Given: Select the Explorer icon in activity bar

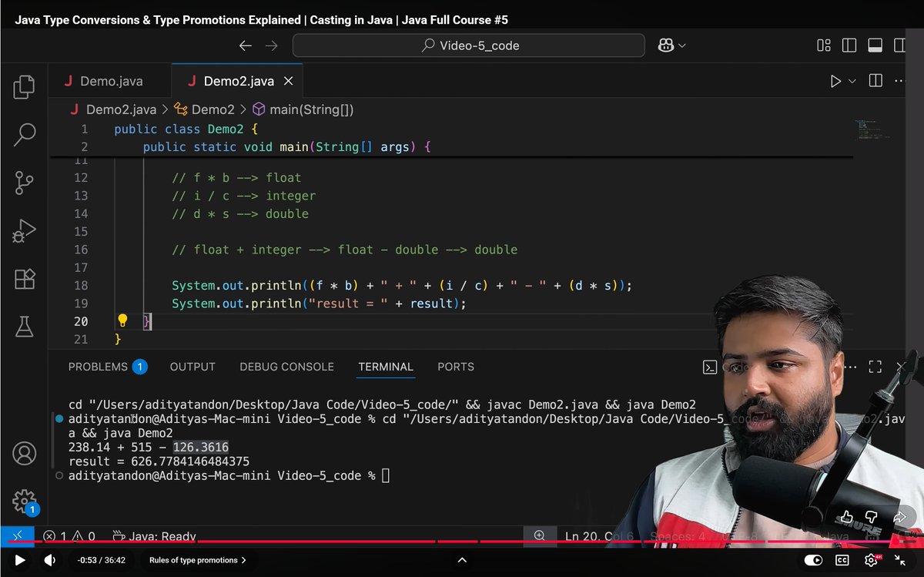Looking at the screenshot, I should [24, 87].
